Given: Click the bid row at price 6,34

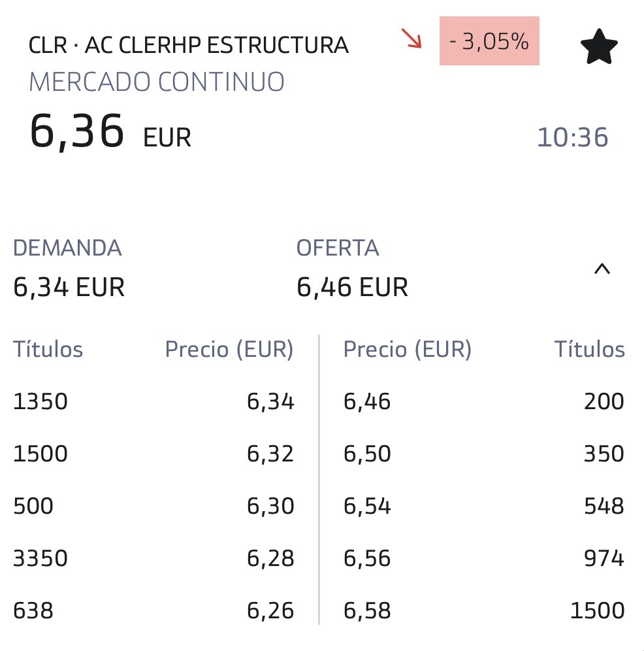Looking at the screenshot, I should [x=153, y=401].
